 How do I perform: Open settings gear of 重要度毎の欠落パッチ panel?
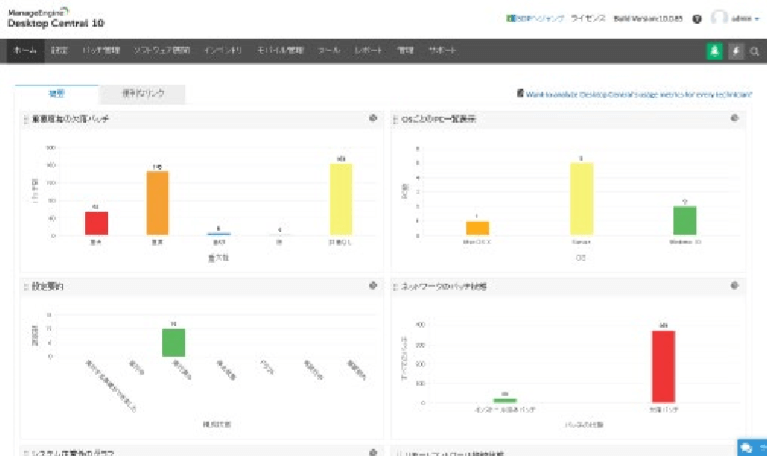[373, 118]
